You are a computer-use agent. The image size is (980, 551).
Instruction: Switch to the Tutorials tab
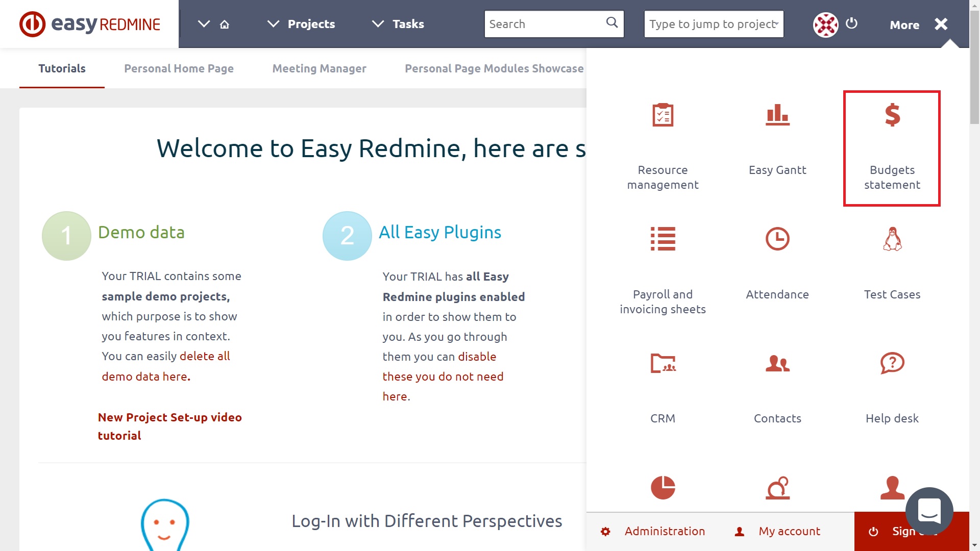point(62,68)
